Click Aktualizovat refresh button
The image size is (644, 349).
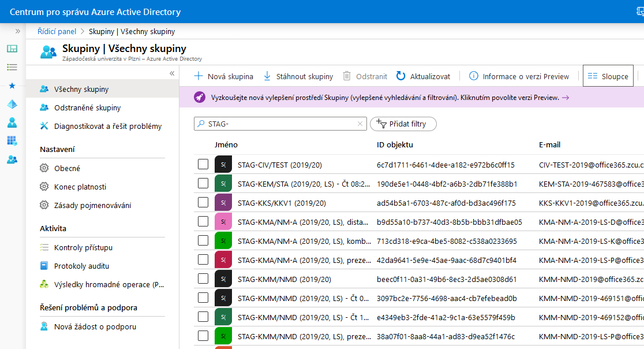424,76
